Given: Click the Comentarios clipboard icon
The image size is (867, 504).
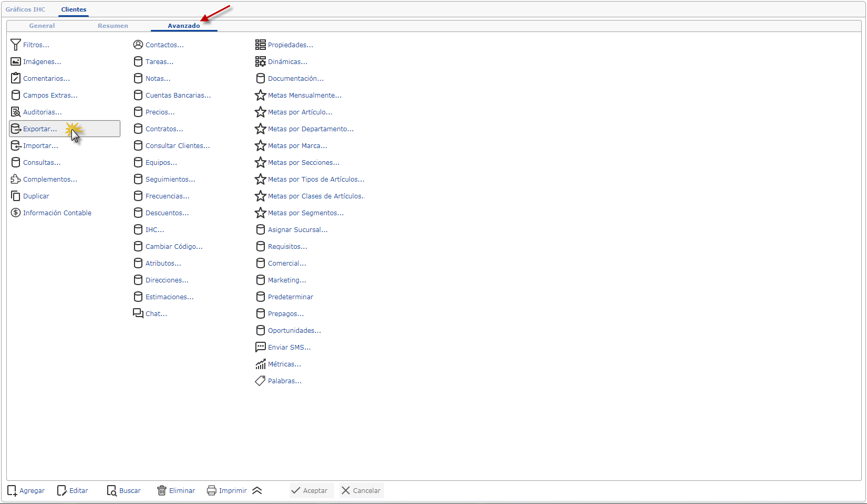Looking at the screenshot, I should (x=16, y=78).
